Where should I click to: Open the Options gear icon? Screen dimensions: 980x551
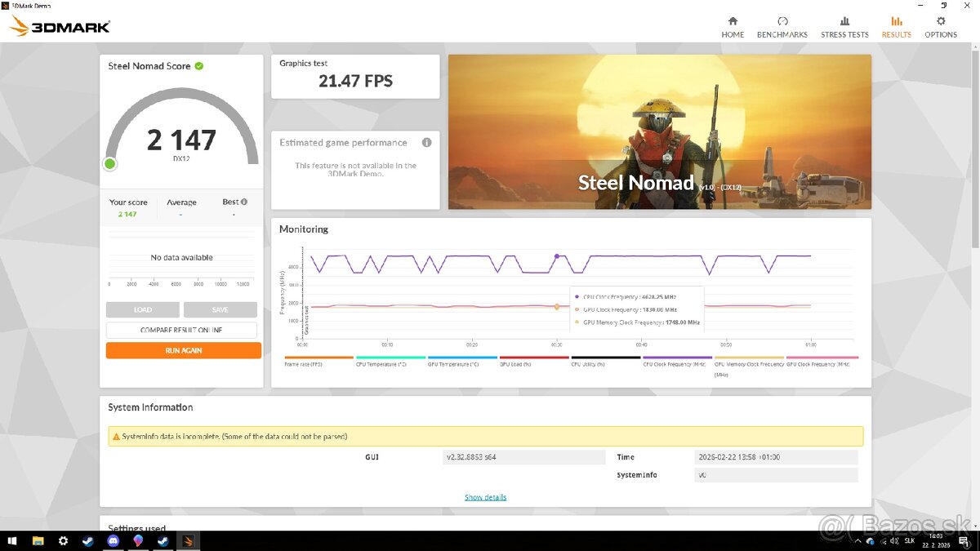pos(941,21)
